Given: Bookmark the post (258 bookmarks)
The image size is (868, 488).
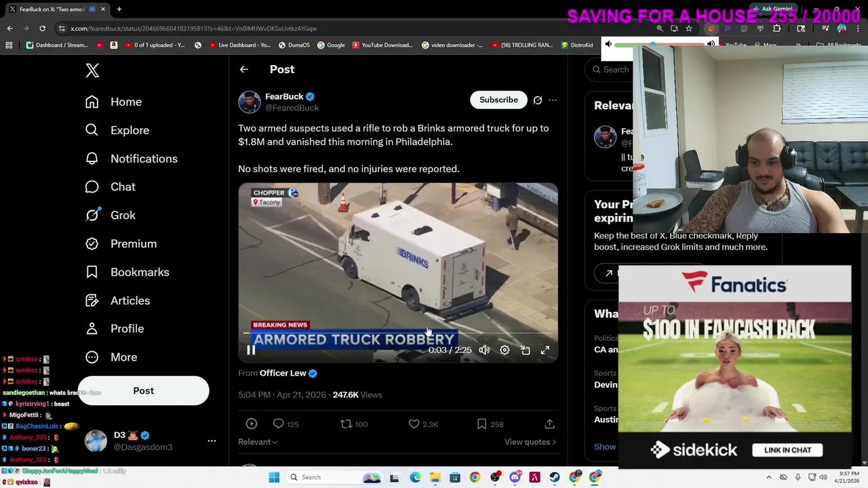Looking at the screenshot, I should click(x=490, y=424).
